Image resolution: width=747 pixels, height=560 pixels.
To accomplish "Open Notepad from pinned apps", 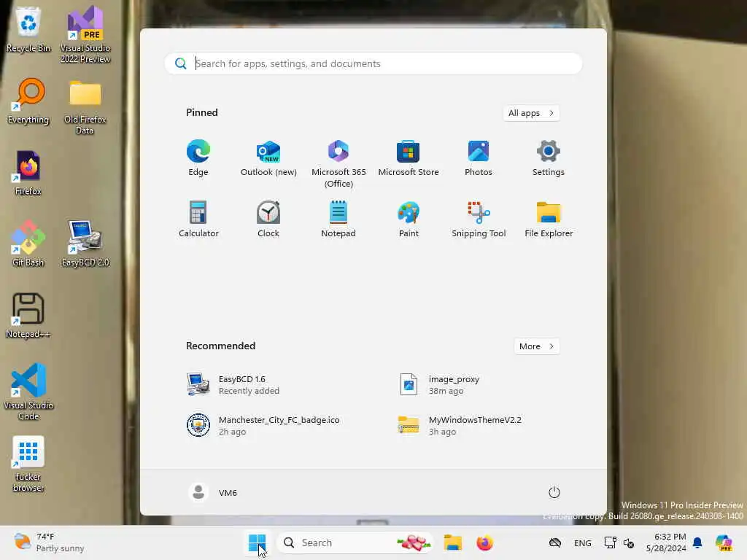I will (x=338, y=219).
